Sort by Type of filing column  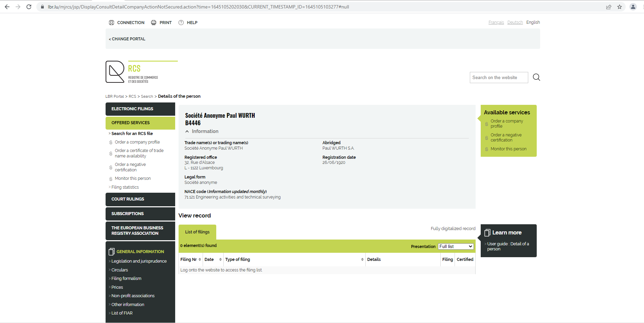click(362, 260)
